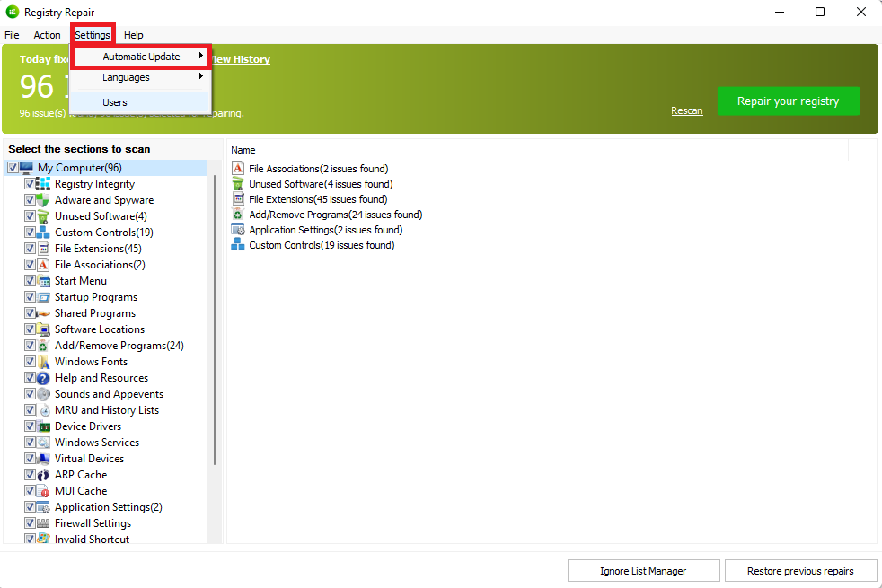Click the MUI Cache icon

click(x=44, y=491)
